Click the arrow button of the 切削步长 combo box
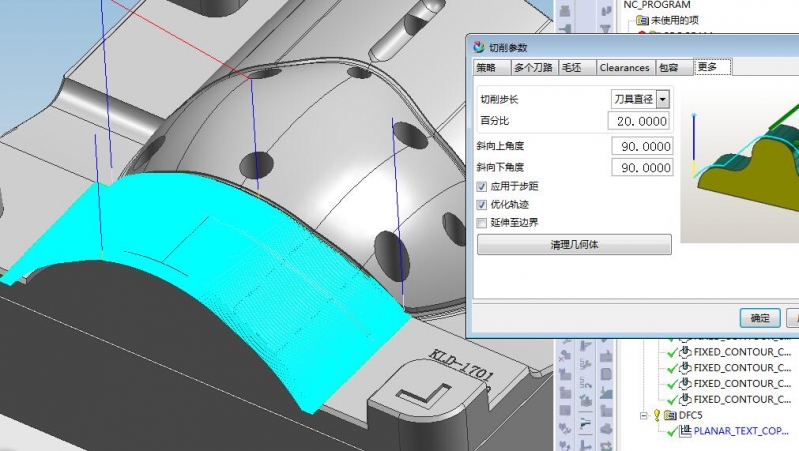The width and height of the screenshot is (799, 451). (662, 99)
